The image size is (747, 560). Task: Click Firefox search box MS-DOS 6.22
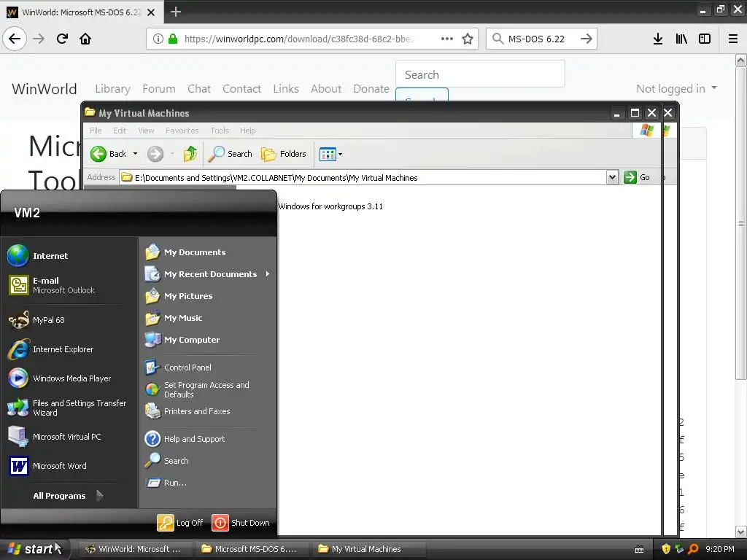click(x=542, y=39)
